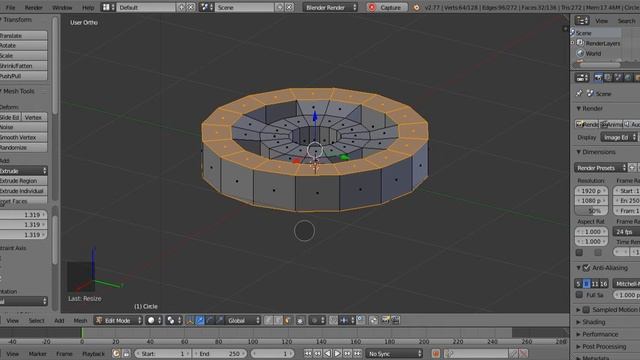The image size is (640, 360).
Task: Click the Push/Pull button
Action: pos(24,76)
